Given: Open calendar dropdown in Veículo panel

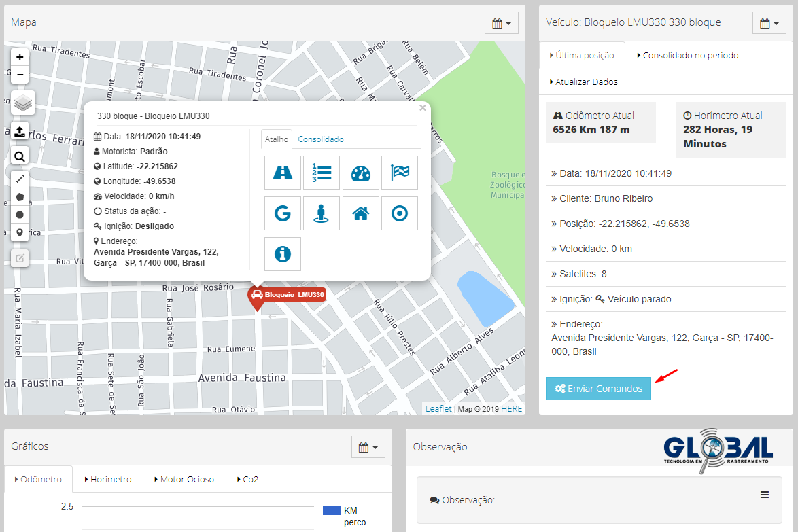Looking at the screenshot, I should point(769,23).
